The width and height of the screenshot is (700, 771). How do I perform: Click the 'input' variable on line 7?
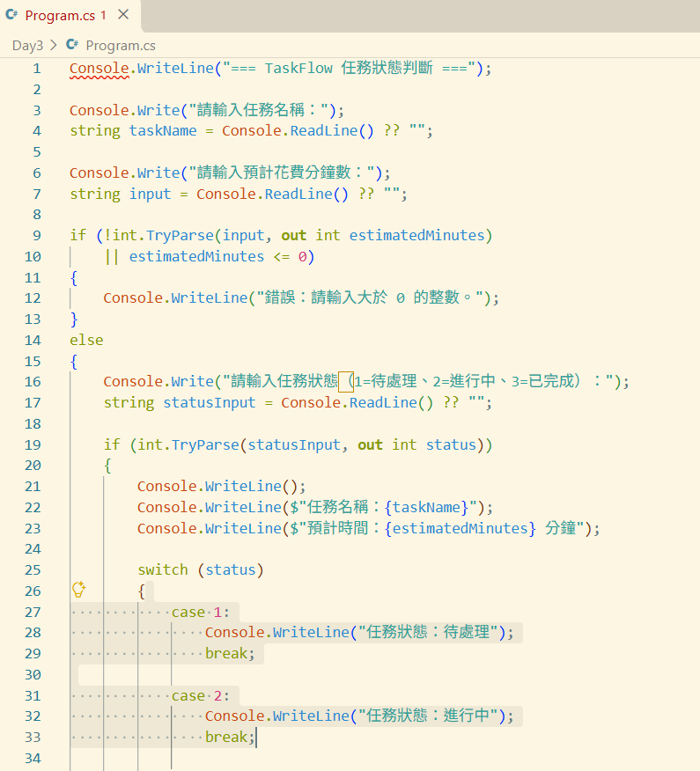150,195
